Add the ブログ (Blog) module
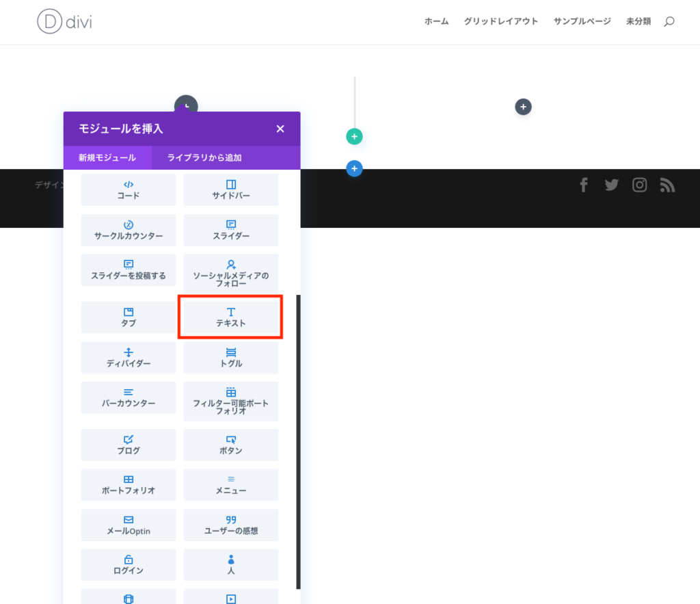This screenshot has width=700, height=604. (129, 445)
